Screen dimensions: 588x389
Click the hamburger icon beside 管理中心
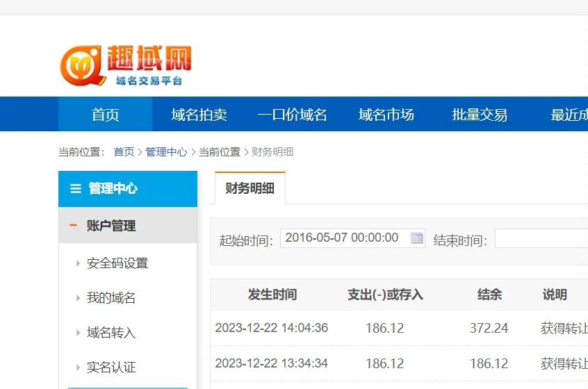76,189
